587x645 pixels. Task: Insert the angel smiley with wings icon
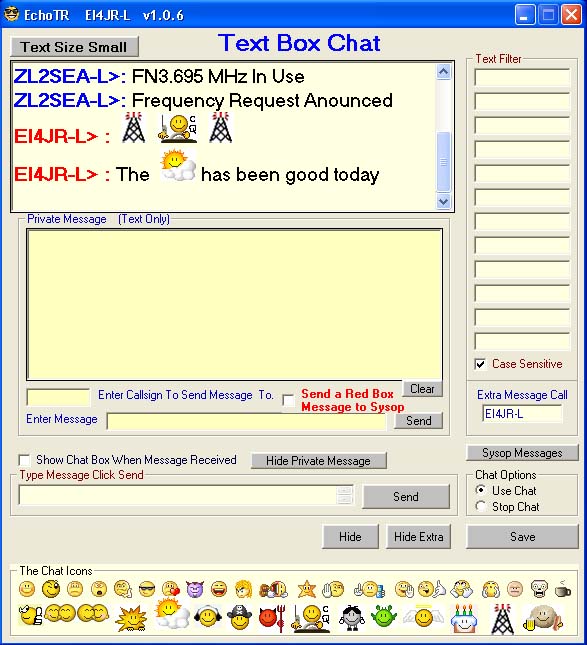pyautogui.click(x=424, y=617)
